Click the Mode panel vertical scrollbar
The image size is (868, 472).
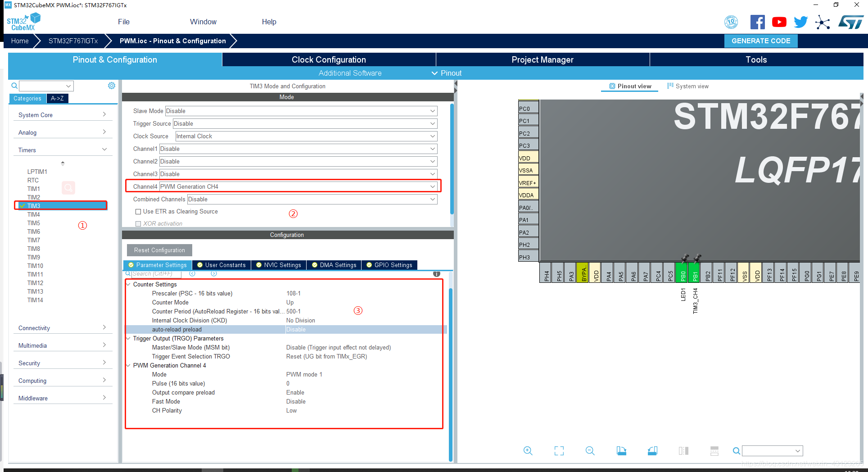pos(452,158)
